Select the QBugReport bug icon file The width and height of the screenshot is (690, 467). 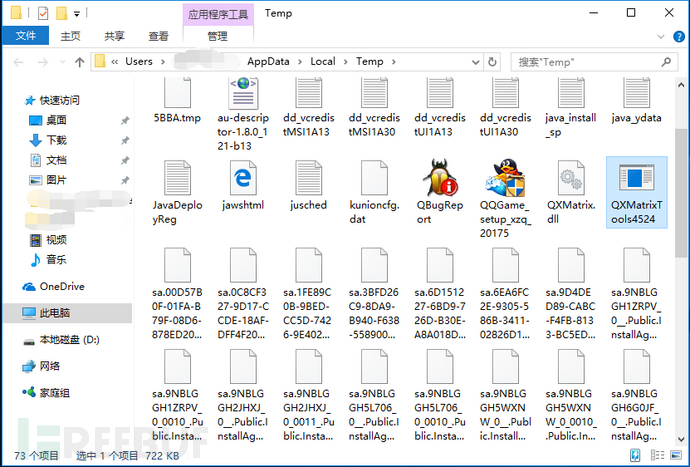(x=440, y=178)
